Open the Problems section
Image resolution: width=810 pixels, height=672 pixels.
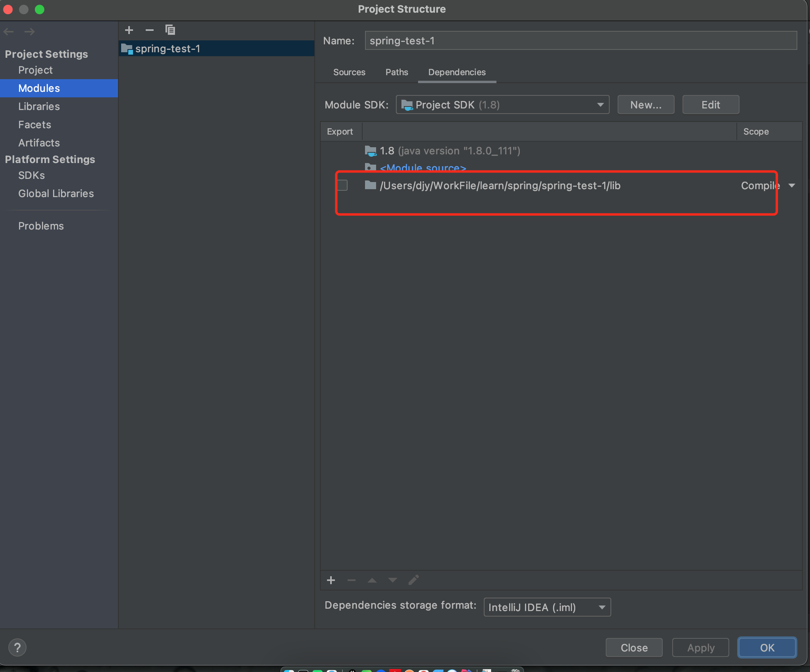(x=41, y=226)
